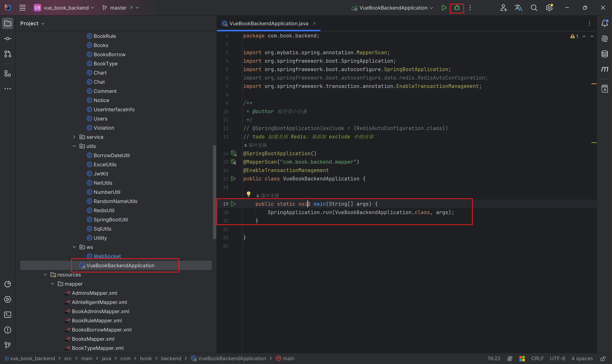Open the Maven tool window
The height and width of the screenshot is (364, 612).
coord(604,69)
